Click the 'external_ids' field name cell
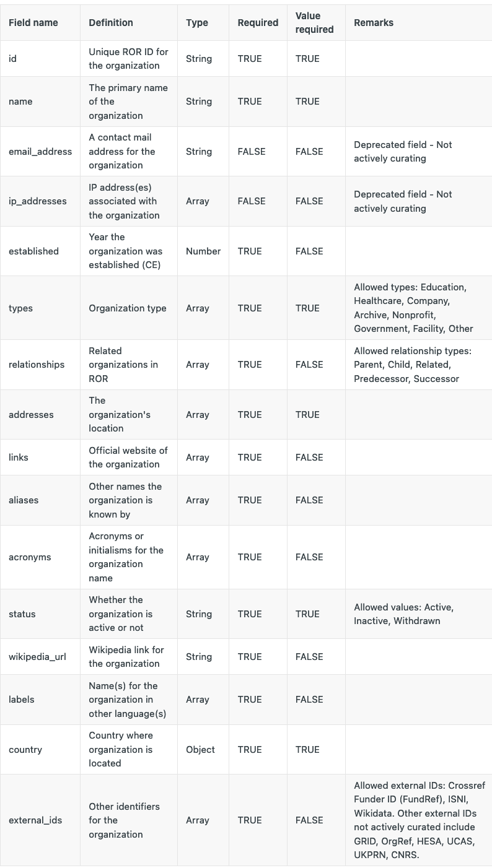This screenshot has height=868, width=492. click(x=35, y=820)
